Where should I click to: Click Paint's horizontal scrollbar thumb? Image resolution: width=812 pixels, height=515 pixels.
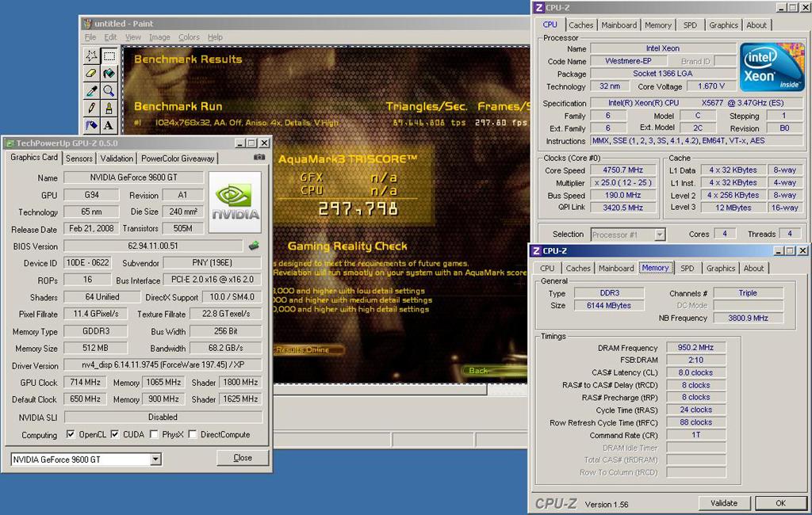(380, 390)
